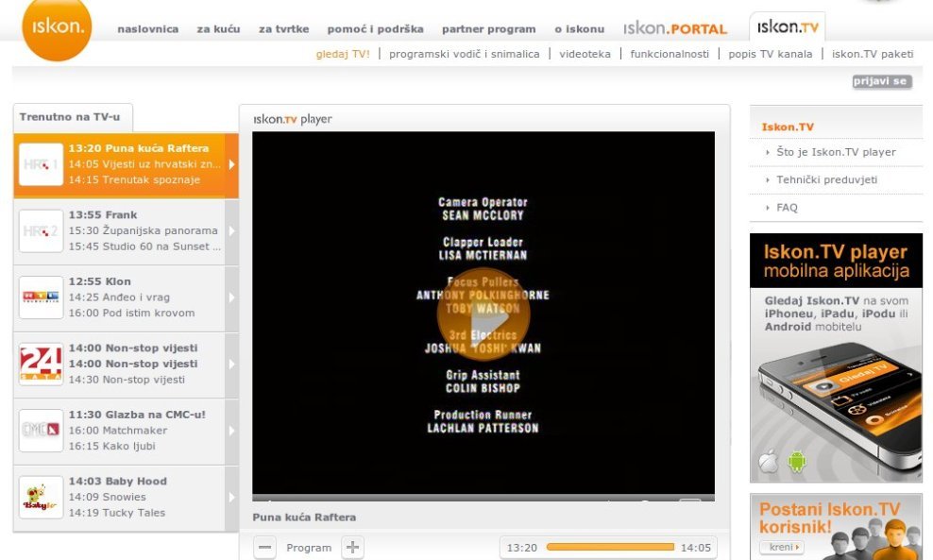Open the gledaj TV! submenu link
933x560 pixels.
click(343, 54)
